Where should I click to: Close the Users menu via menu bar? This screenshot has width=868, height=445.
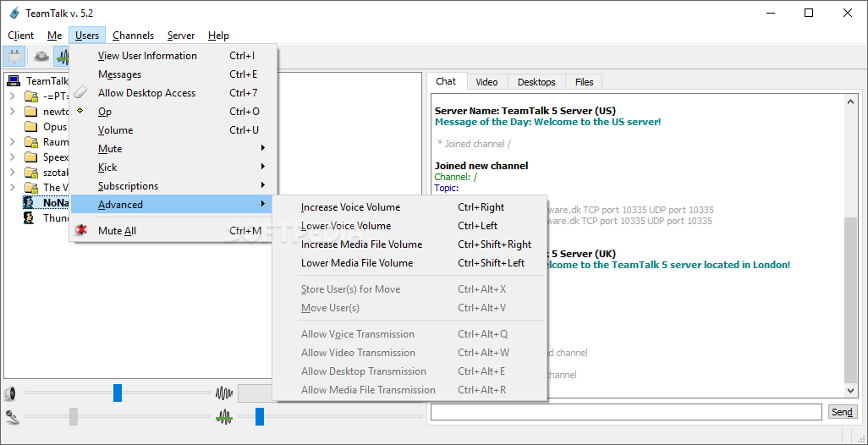(x=87, y=36)
